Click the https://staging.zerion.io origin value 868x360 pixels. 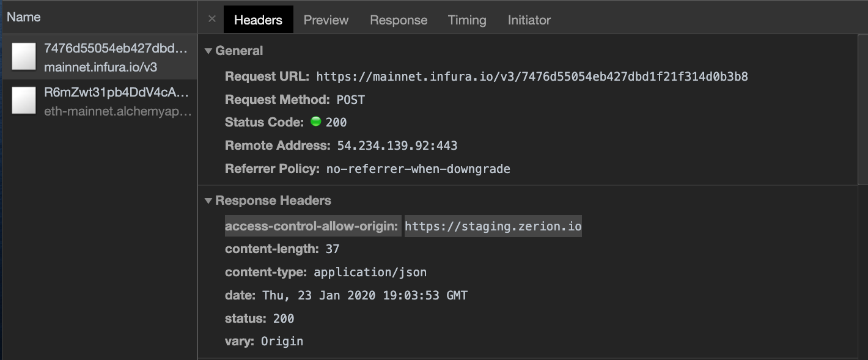[x=493, y=226]
